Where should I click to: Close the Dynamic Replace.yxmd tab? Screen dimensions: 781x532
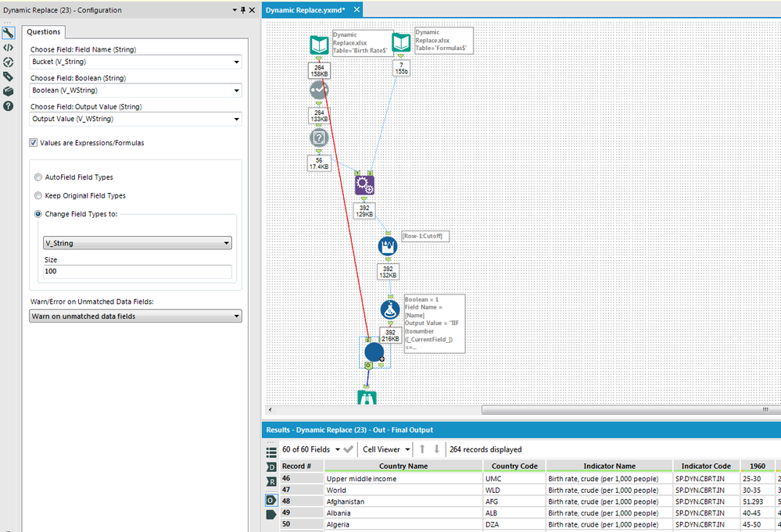coord(356,9)
